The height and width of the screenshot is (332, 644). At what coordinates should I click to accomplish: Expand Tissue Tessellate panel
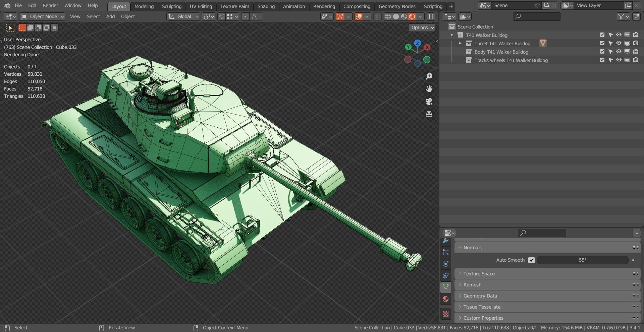(x=547, y=307)
